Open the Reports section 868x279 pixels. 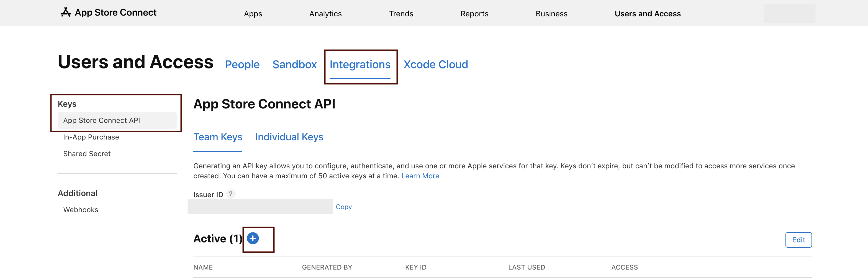[x=474, y=14]
